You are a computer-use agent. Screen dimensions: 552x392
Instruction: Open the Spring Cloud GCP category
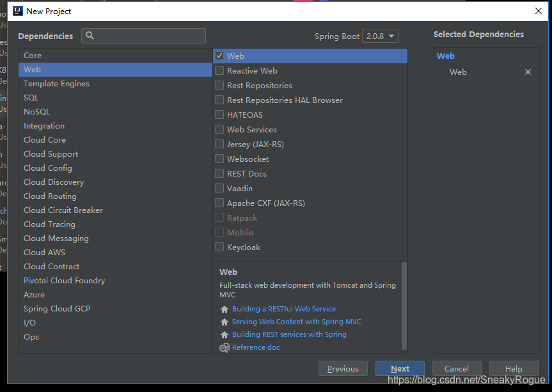point(115,309)
